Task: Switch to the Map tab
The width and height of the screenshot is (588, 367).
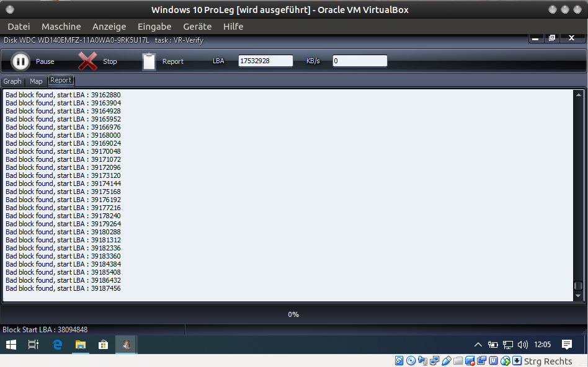Action: click(36, 81)
